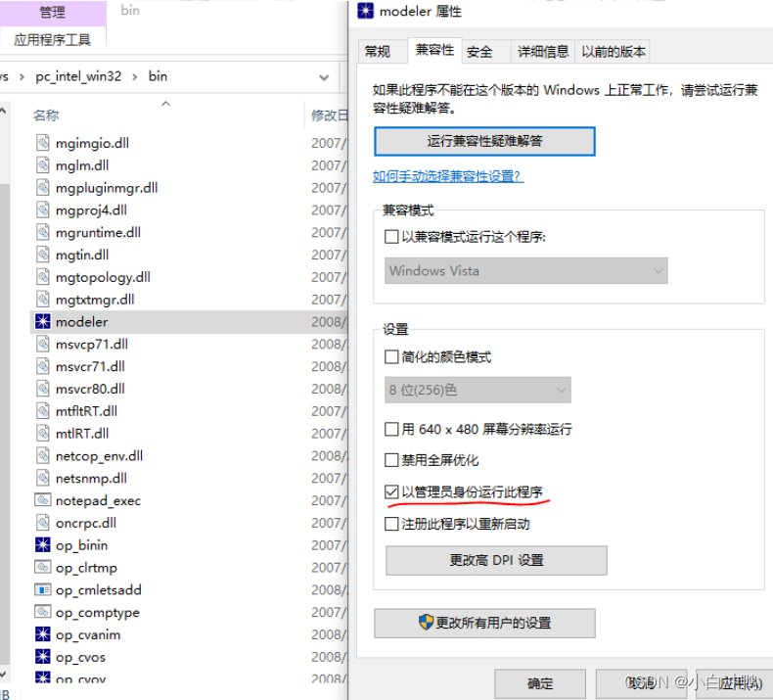Select the netcop_env.dll file name
Image resolution: width=773 pixels, height=700 pixels.
pyautogui.click(x=99, y=456)
